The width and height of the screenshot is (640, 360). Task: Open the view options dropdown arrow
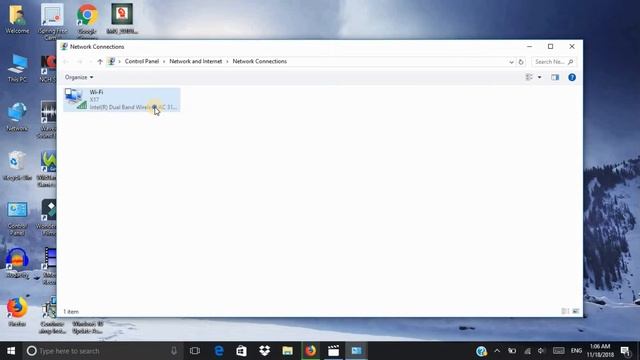[539, 77]
